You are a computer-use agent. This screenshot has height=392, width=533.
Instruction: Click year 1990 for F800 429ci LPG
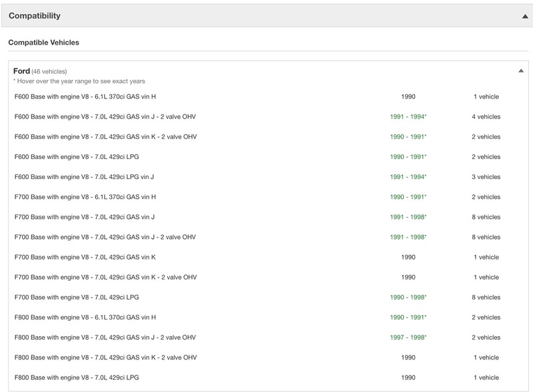click(x=408, y=377)
